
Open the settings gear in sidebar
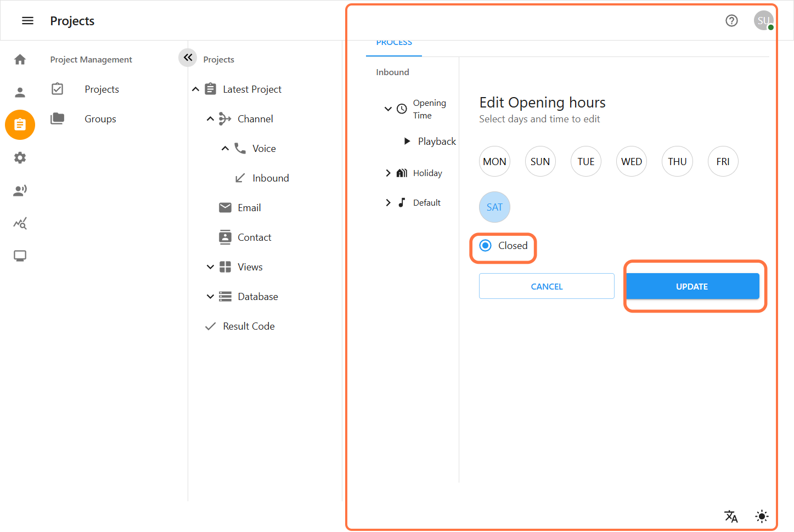(x=20, y=158)
